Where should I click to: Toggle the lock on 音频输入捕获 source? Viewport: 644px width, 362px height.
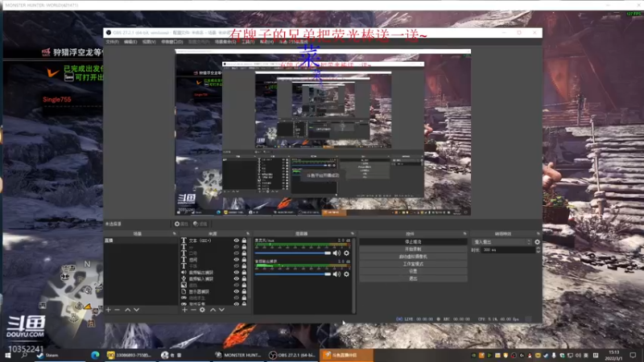pos(244,278)
